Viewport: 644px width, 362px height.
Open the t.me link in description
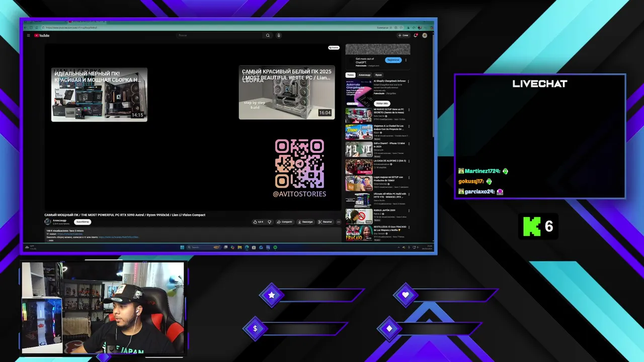tap(70, 234)
